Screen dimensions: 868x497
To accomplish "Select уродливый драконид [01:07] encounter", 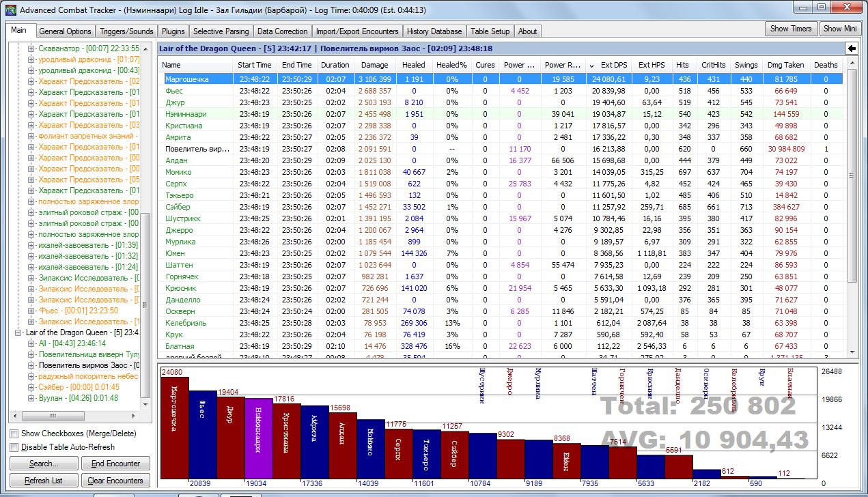I will point(89,59).
